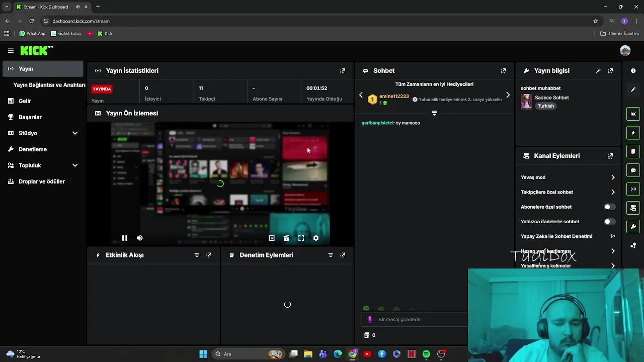644x362 pixels.
Task: Toggle stream stats broadcast icon in right sidebar
Action: [x=633, y=189]
